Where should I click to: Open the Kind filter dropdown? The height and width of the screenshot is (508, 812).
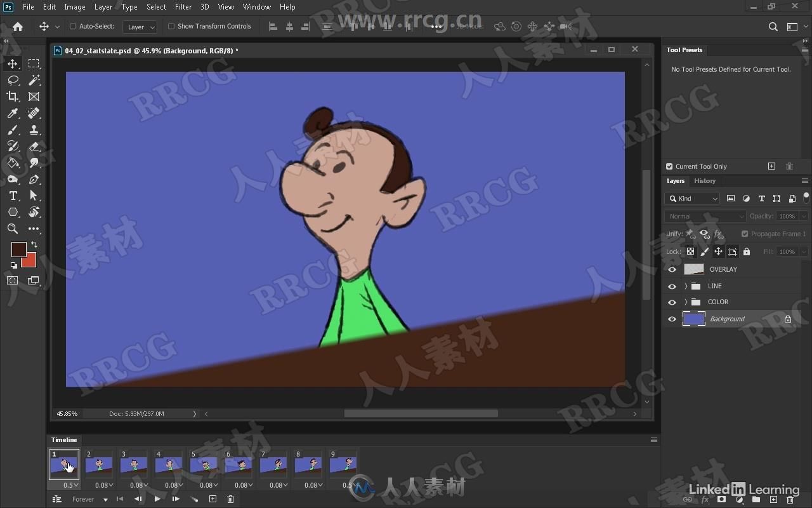click(692, 199)
